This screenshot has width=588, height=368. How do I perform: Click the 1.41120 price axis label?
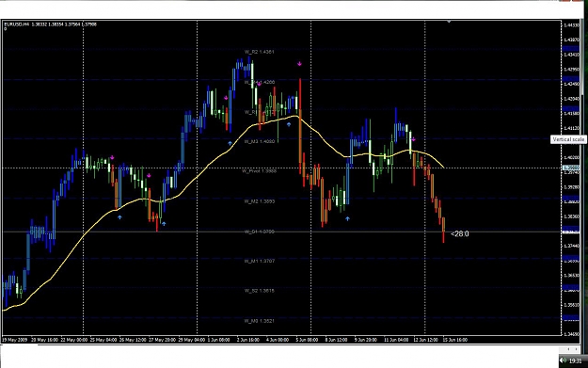(x=571, y=128)
